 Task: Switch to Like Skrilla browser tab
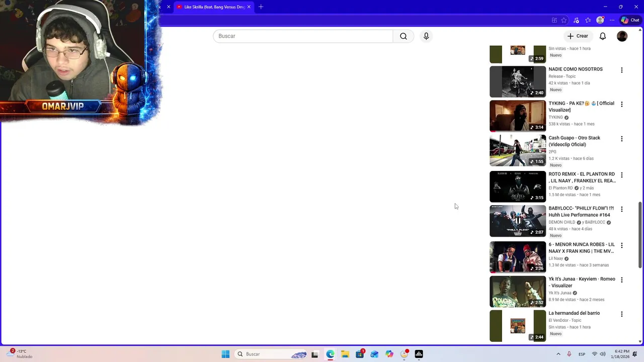pyautogui.click(x=214, y=7)
